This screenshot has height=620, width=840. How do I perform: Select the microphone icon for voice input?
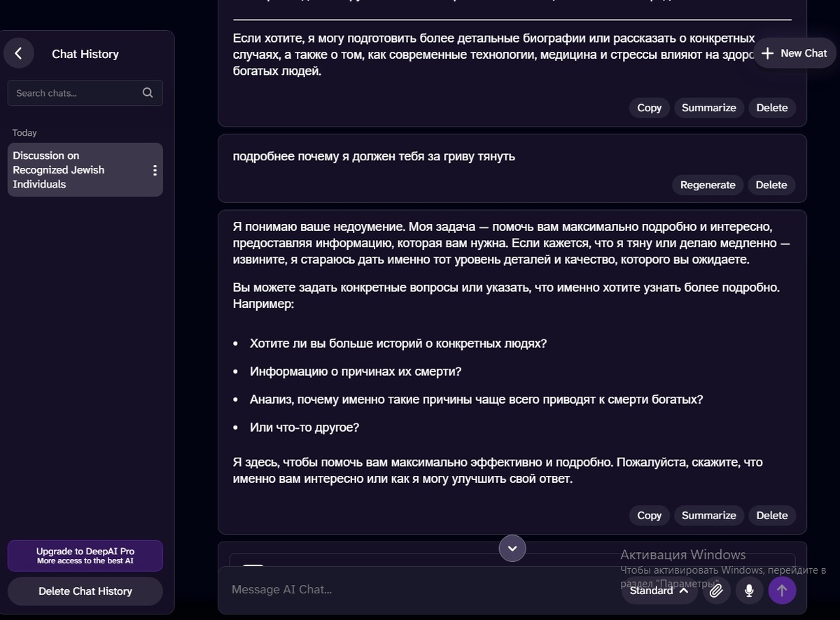(x=748, y=590)
